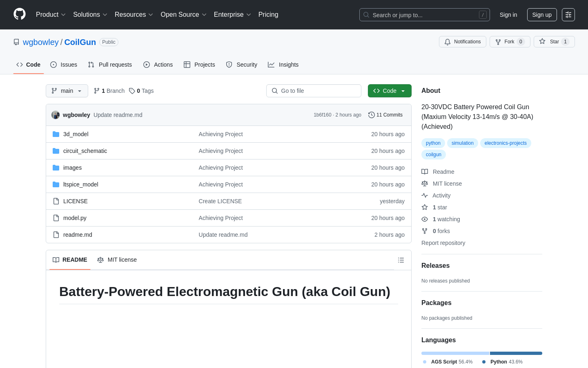Open the README outline list icon
Viewport: 588px width, 368px height.
pyautogui.click(x=401, y=260)
